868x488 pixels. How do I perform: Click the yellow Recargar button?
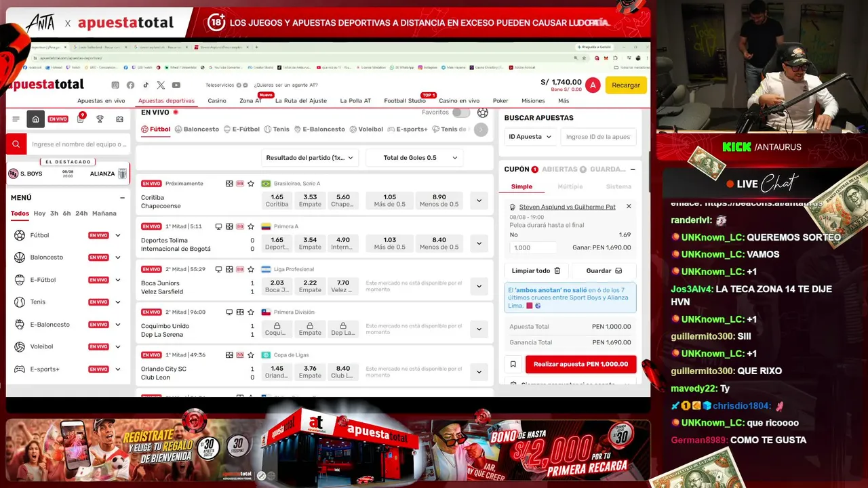tap(626, 85)
